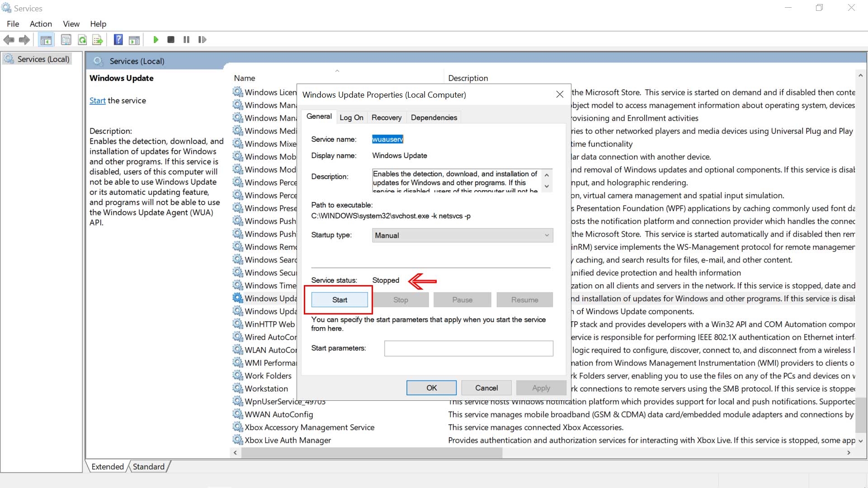Open the Startup type dropdown
Image resolution: width=868 pixels, height=488 pixels.
coord(462,235)
